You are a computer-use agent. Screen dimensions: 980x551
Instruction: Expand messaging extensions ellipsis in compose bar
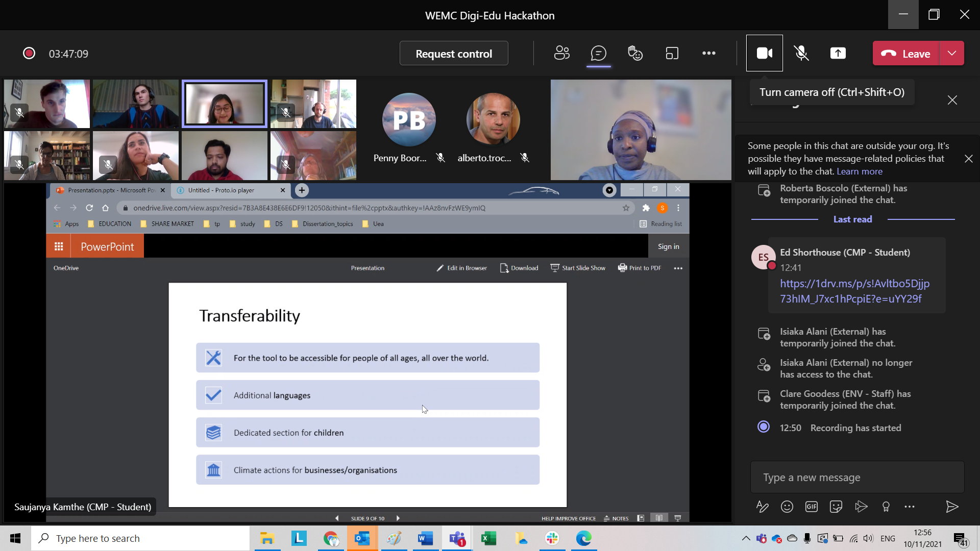coord(909,507)
